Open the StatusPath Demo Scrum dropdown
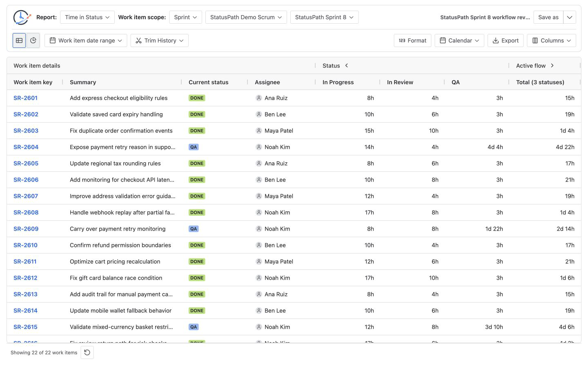588x368 pixels. [246, 17]
